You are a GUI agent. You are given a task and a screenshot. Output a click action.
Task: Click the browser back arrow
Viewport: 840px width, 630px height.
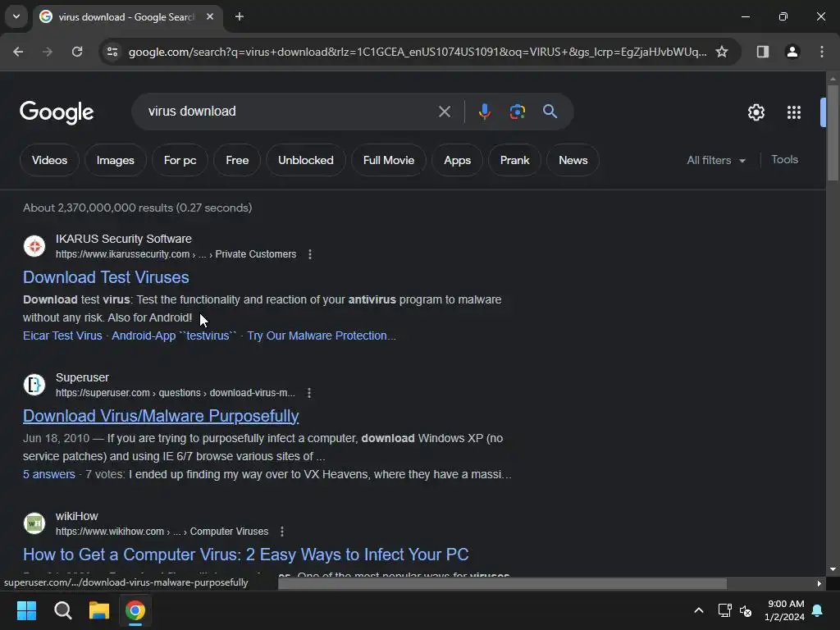point(18,52)
